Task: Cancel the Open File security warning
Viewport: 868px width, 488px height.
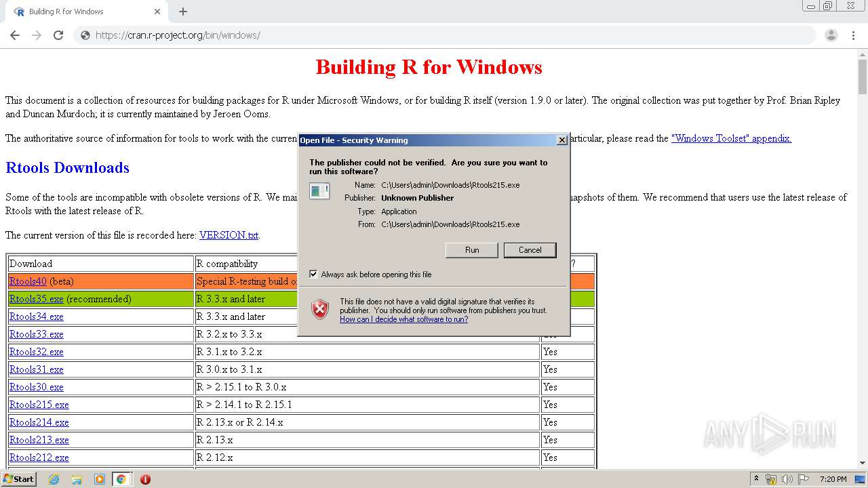Action: click(530, 250)
